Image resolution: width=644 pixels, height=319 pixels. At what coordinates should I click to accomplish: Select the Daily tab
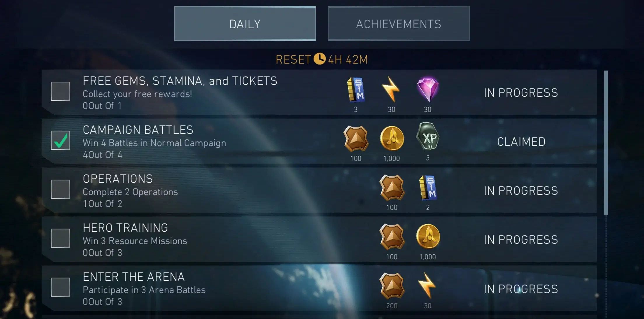[x=245, y=24]
